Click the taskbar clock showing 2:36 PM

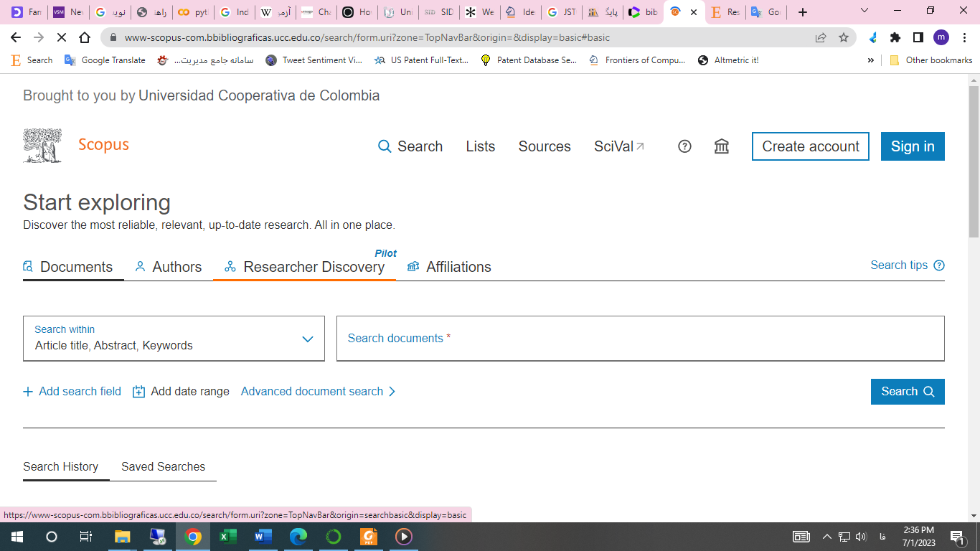918,537
